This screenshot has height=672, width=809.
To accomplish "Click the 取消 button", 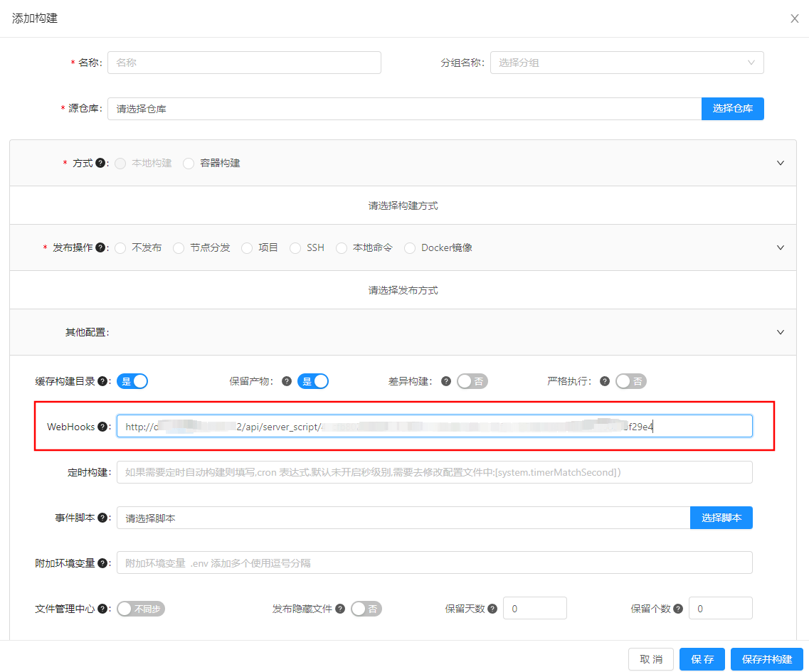I will 651,659.
